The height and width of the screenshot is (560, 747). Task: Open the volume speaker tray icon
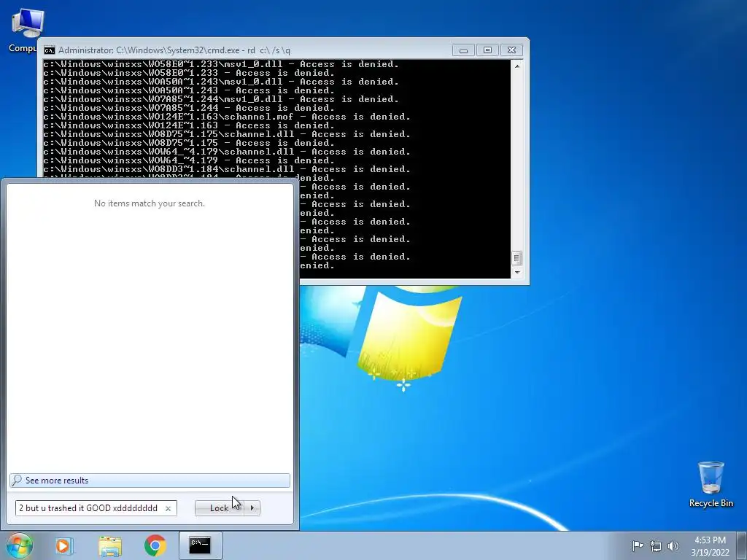point(673,545)
